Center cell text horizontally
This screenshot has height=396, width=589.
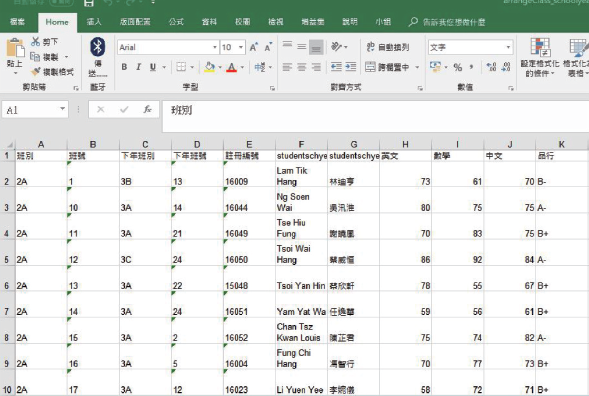click(x=302, y=67)
